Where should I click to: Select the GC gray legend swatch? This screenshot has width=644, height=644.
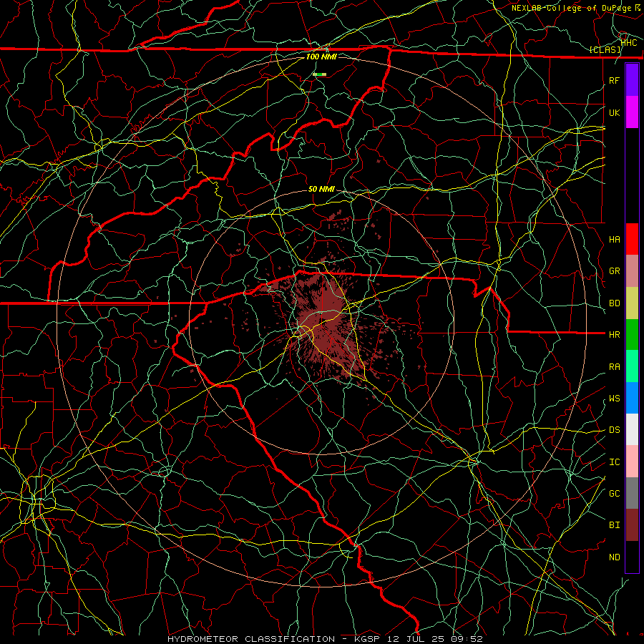(632, 493)
